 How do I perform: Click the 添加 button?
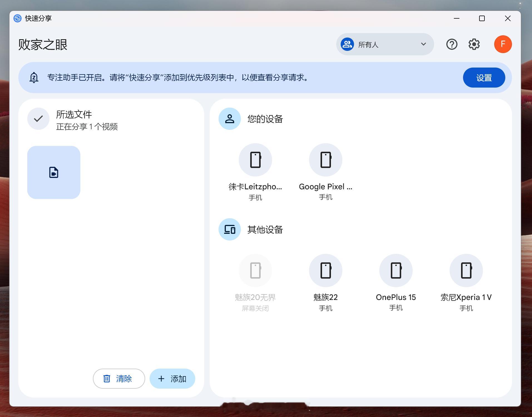(172, 379)
